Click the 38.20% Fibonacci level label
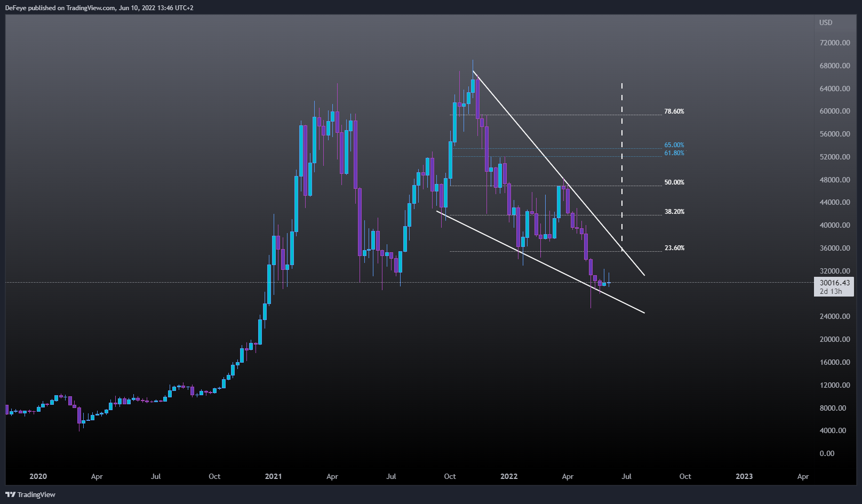862x504 pixels. coord(674,212)
